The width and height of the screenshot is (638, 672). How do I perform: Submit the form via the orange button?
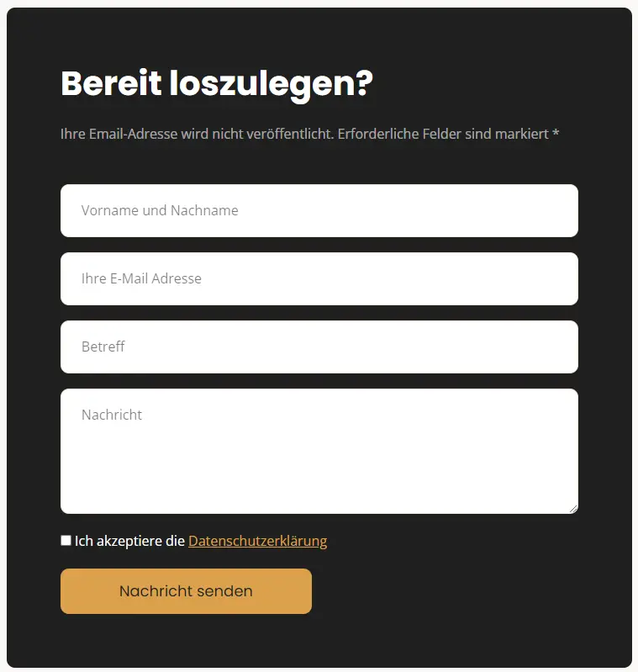pos(186,591)
